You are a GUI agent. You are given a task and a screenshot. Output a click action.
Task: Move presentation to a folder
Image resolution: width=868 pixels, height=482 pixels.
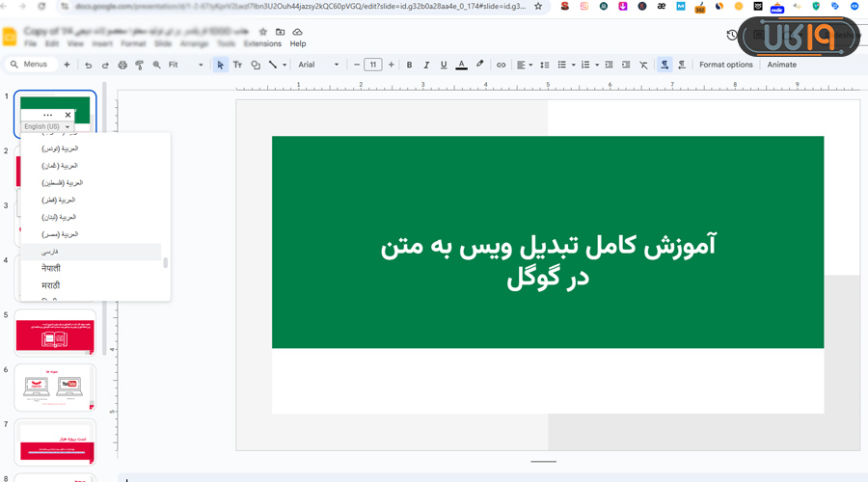point(280,32)
